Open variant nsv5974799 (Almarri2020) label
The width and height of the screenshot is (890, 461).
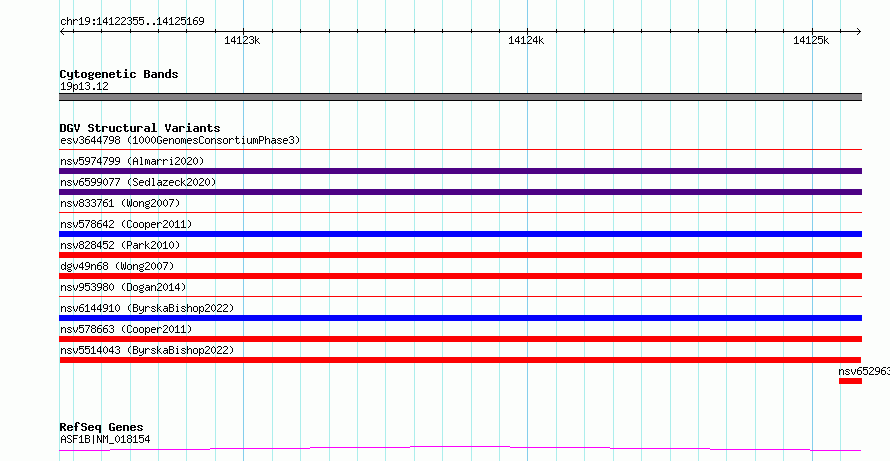tap(132, 161)
